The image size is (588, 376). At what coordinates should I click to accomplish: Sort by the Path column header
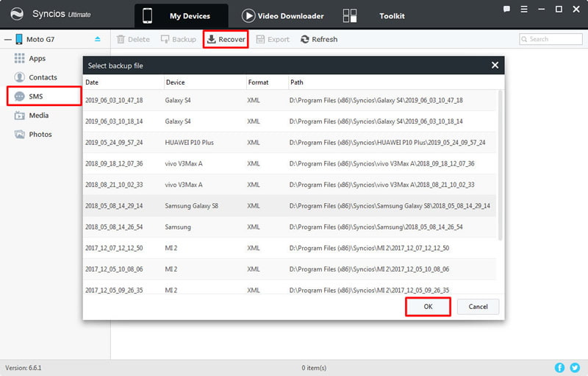pyautogui.click(x=297, y=82)
